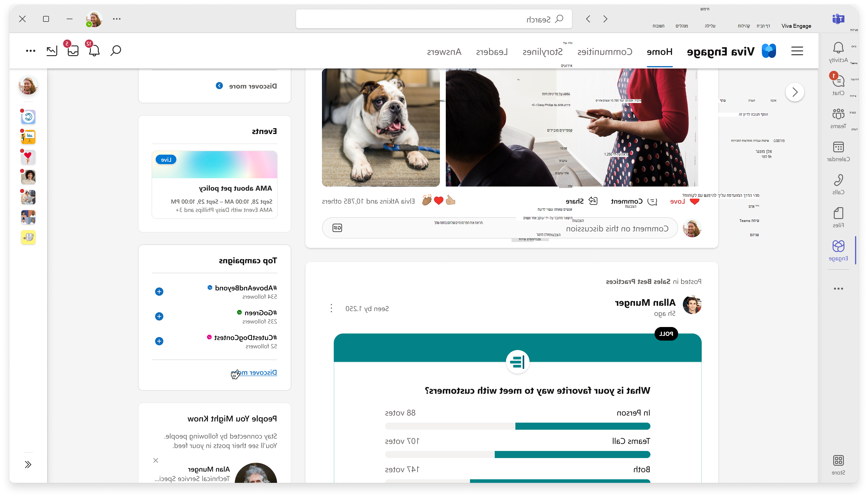Open Viva Engage search magnifier icon
This screenshot has height=497, width=868.
click(116, 50)
